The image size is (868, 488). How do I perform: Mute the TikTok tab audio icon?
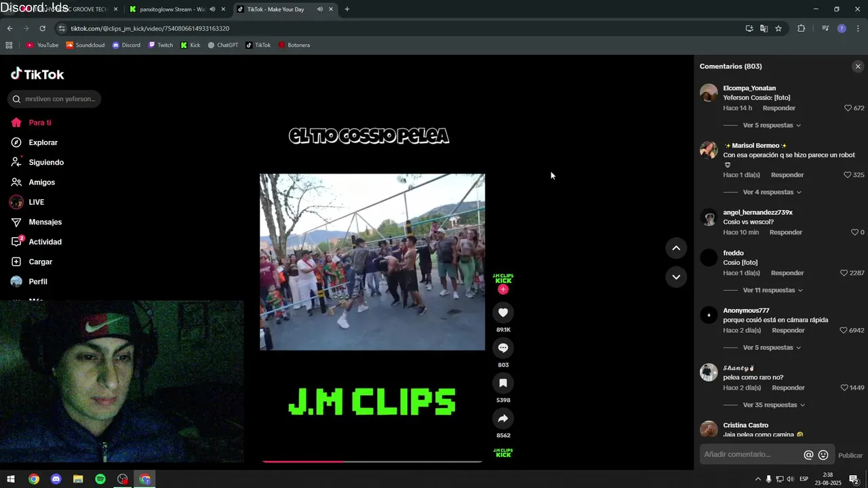319,9
